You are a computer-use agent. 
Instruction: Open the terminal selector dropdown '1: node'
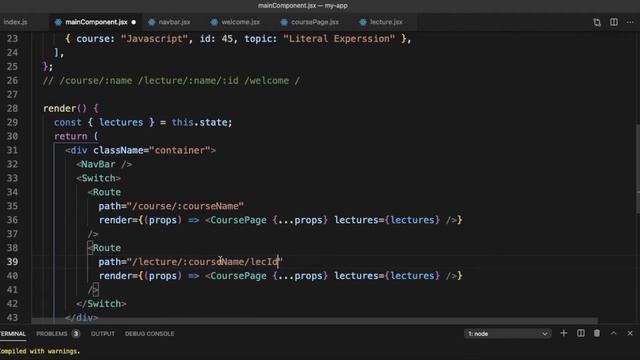pos(507,334)
